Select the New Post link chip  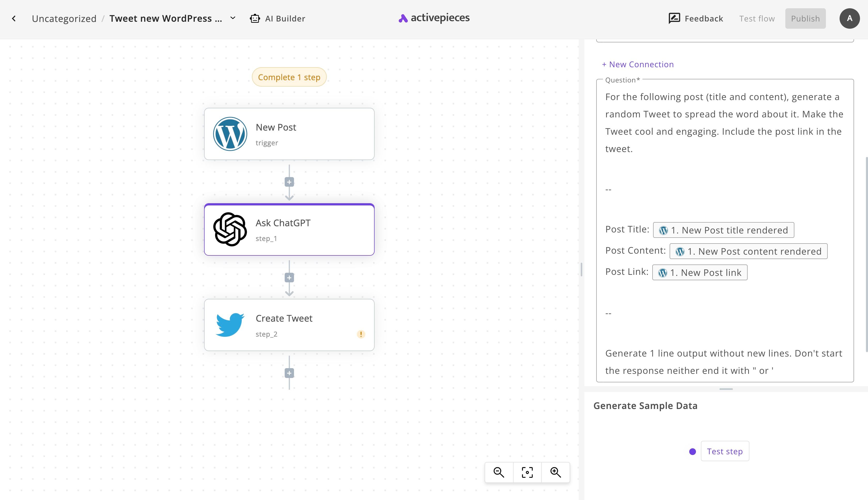coord(700,273)
